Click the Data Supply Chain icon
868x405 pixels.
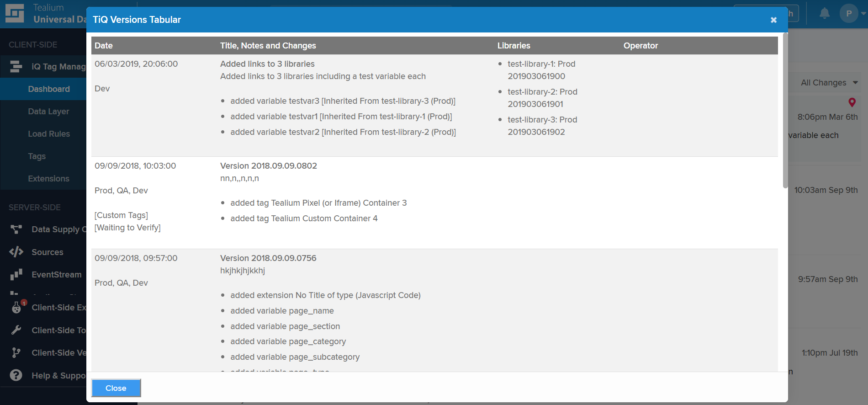(16, 229)
